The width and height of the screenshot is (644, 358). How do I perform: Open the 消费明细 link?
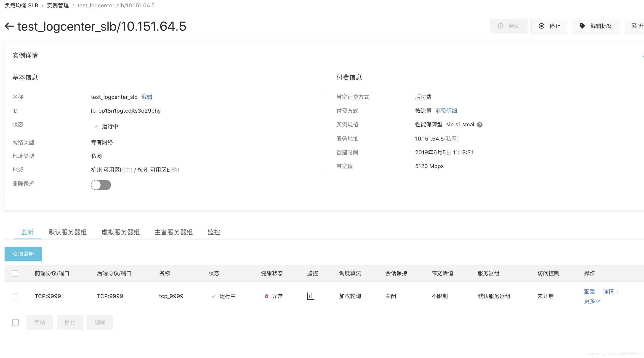pyautogui.click(x=446, y=111)
